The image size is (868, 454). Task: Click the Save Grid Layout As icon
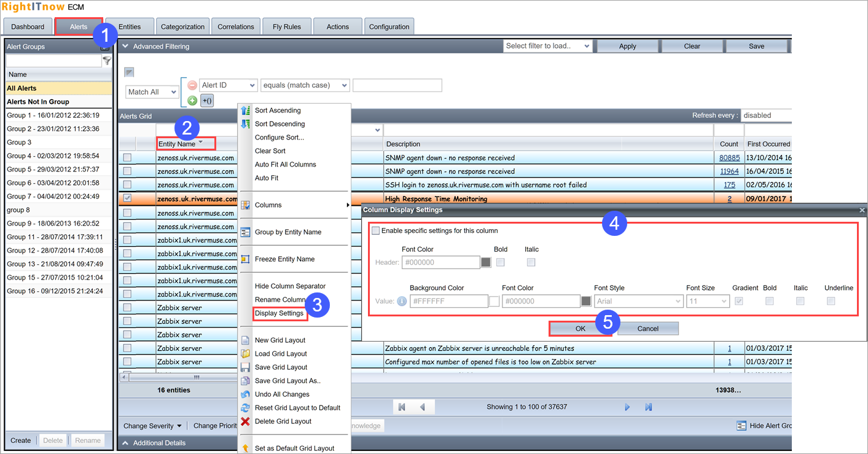click(246, 381)
